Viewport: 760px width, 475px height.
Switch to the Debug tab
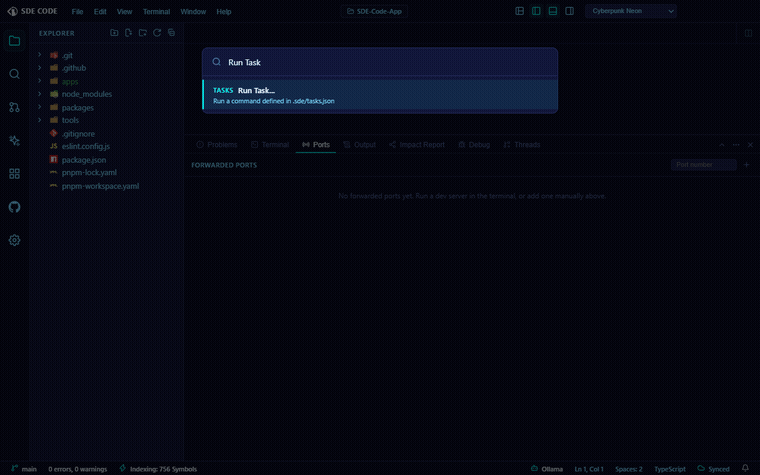(x=474, y=145)
